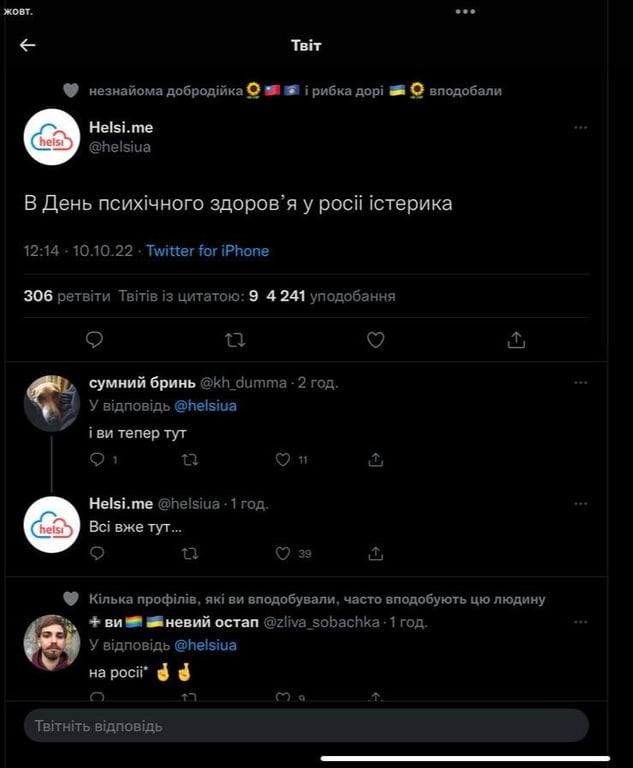
Task: Share the reply 'і ви тепер тут'
Action: [376, 459]
